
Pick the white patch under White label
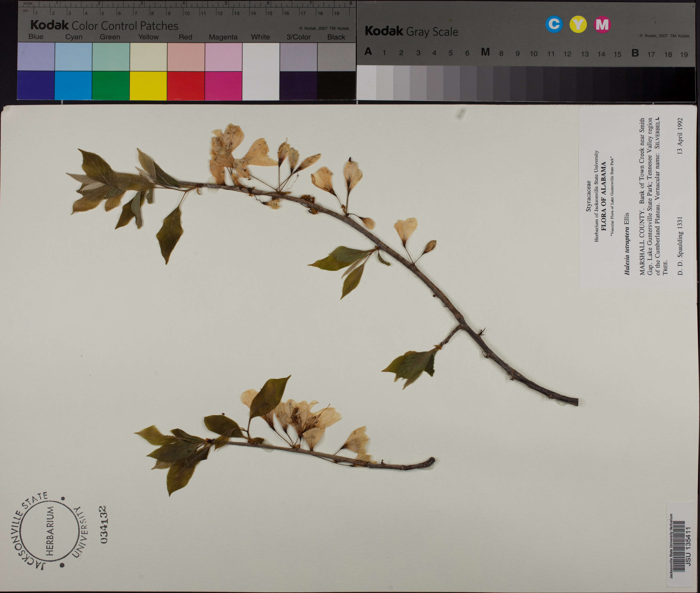point(261,71)
